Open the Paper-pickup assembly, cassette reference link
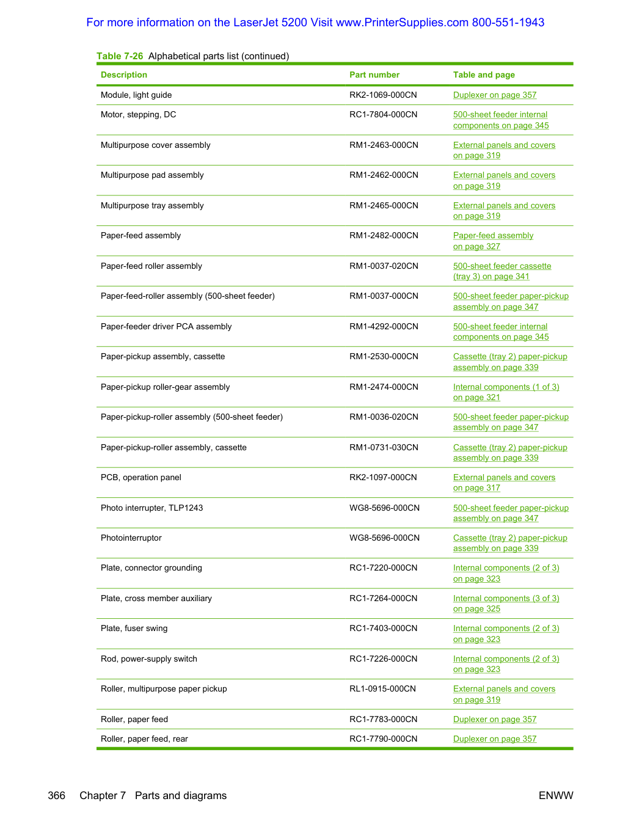 (510, 362)
